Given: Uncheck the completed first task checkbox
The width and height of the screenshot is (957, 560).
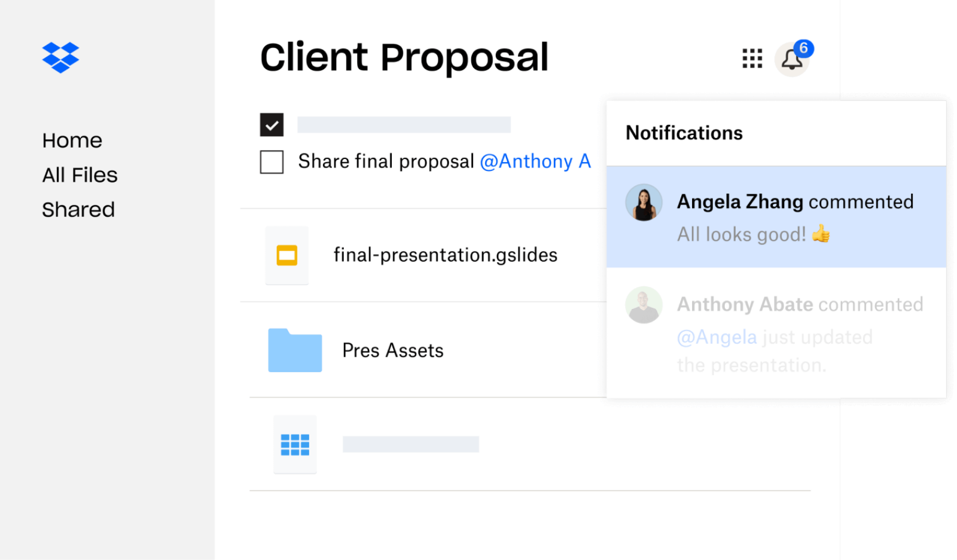Looking at the screenshot, I should click(272, 124).
